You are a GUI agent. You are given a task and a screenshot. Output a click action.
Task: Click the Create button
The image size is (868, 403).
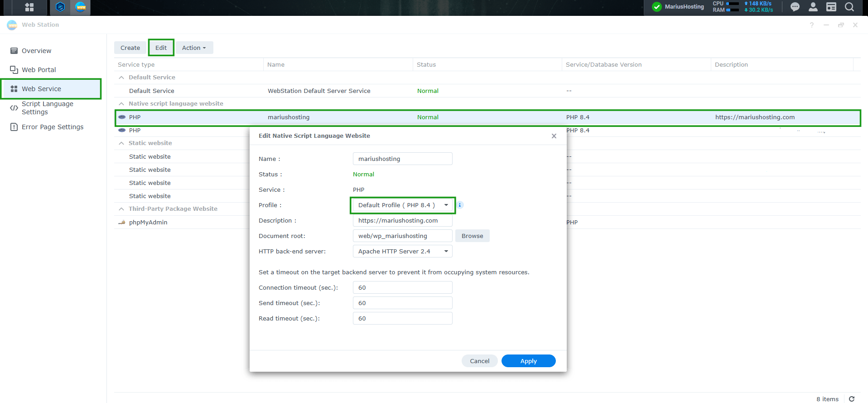coord(130,48)
